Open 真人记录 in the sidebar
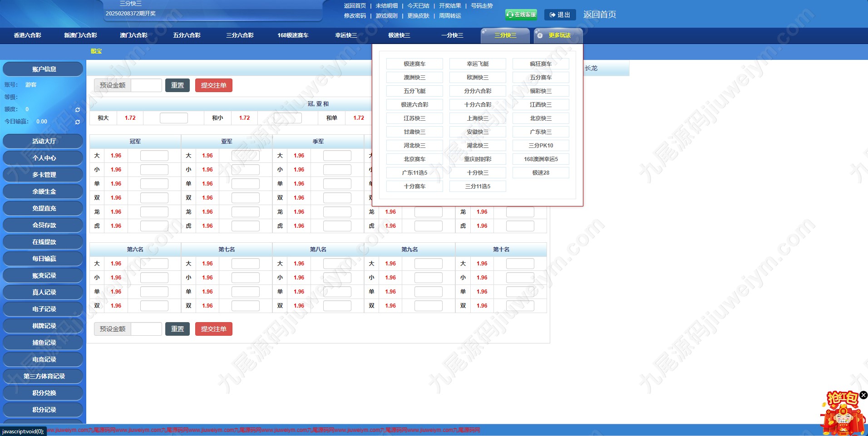 (43, 293)
